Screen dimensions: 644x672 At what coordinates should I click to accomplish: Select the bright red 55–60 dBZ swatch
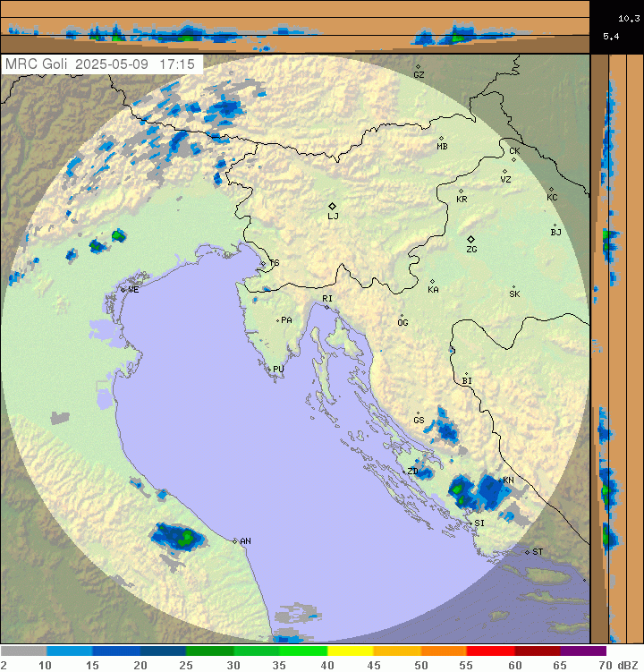[490, 651]
